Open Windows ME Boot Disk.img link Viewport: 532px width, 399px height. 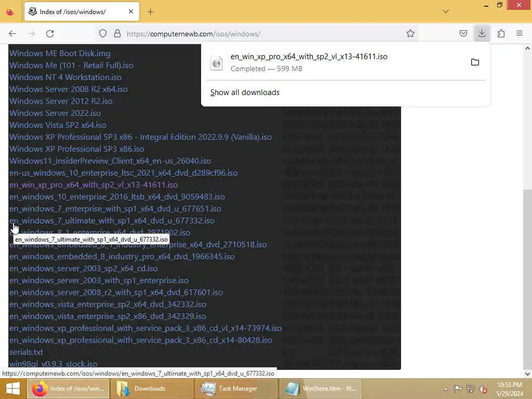[60, 54]
